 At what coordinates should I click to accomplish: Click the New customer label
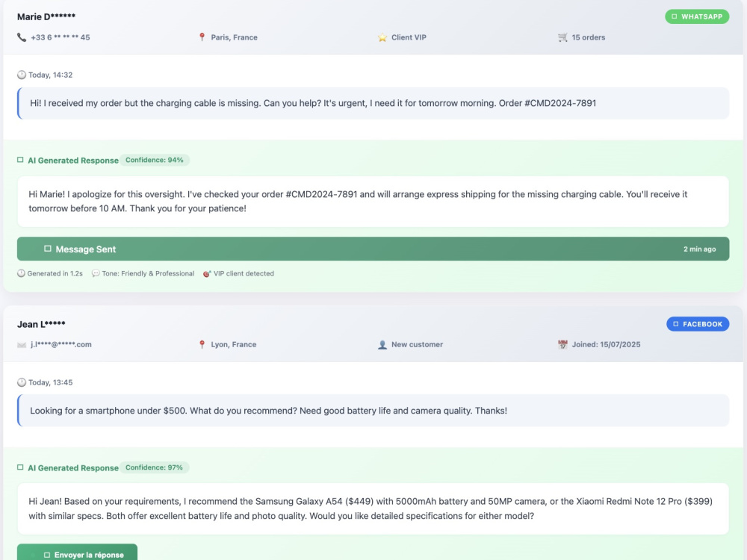point(418,344)
